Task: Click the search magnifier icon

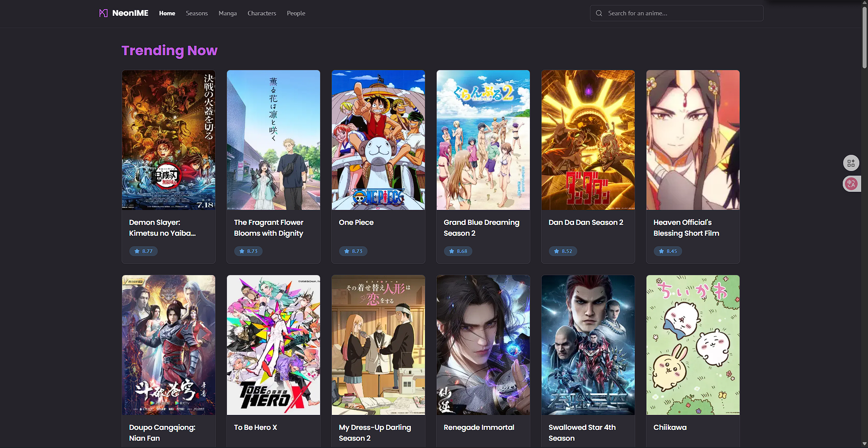Action: 599,13
